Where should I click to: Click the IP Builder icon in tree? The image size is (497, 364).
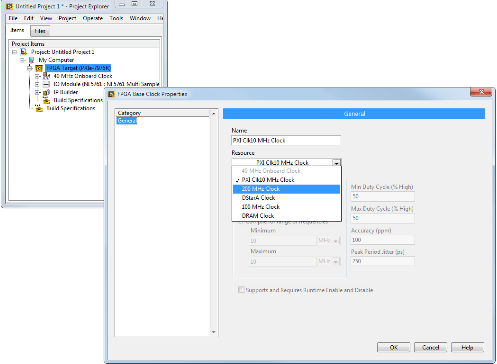(46, 92)
